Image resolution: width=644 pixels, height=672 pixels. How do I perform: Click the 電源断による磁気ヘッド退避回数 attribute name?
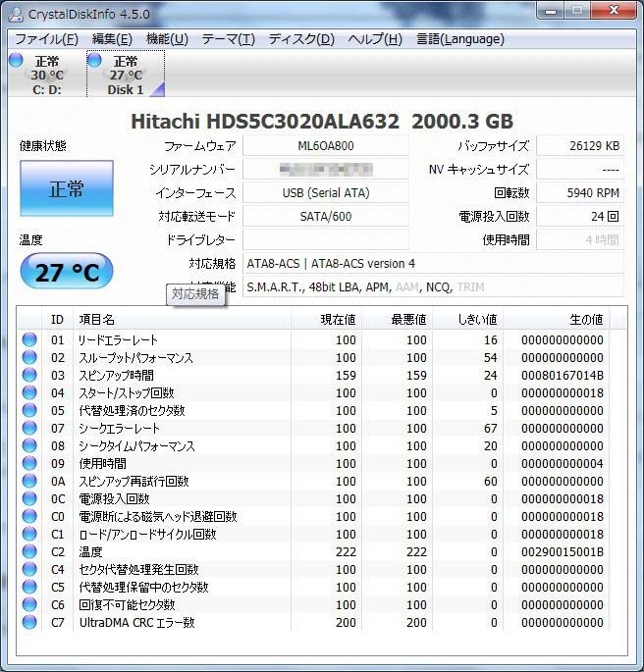(158, 516)
